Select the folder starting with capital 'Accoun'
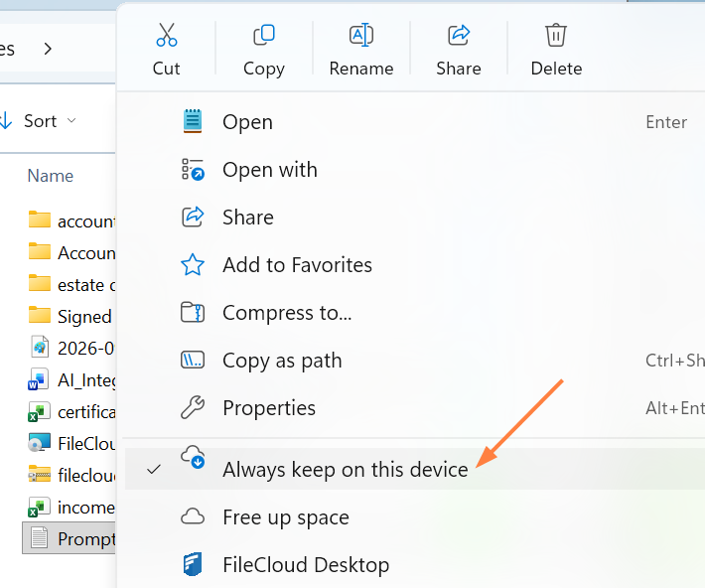705x588 pixels. coord(71,252)
